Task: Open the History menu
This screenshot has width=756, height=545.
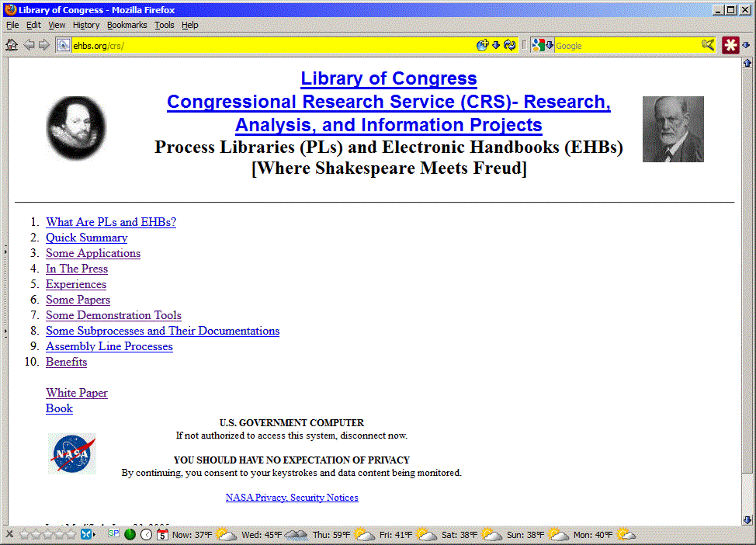Action: coord(86,25)
